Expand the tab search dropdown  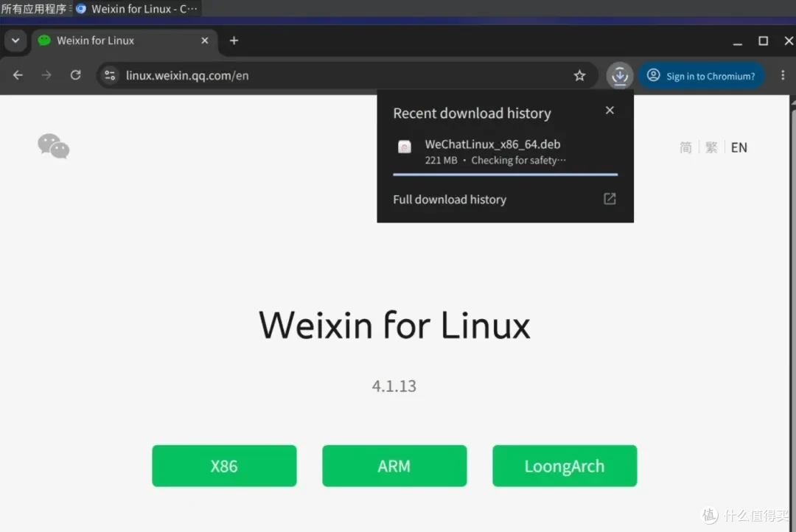(x=15, y=40)
